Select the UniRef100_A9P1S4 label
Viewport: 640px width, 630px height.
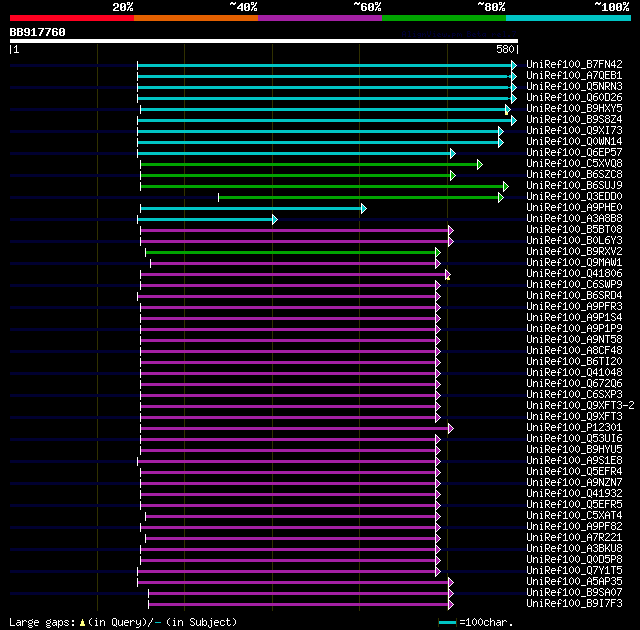574,317
